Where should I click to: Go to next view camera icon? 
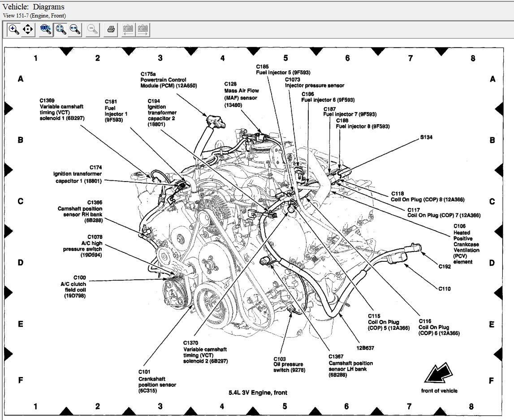pyautogui.click(x=143, y=30)
